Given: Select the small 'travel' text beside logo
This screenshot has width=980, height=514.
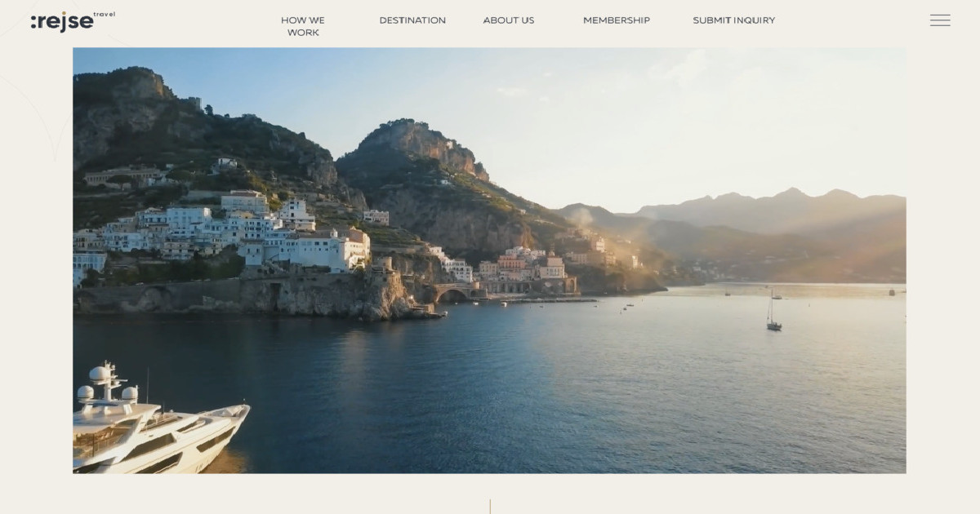Looking at the screenshot, I should click(105, 15).
